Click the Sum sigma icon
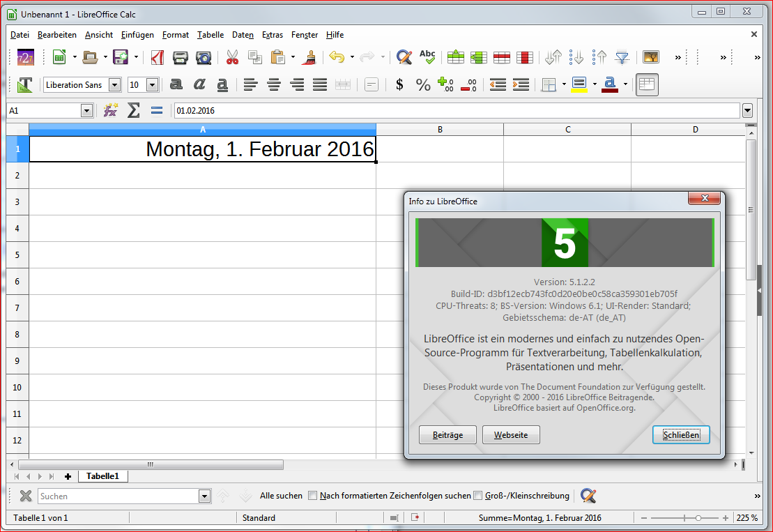This screenshot has width=773, height=532. 133,110
